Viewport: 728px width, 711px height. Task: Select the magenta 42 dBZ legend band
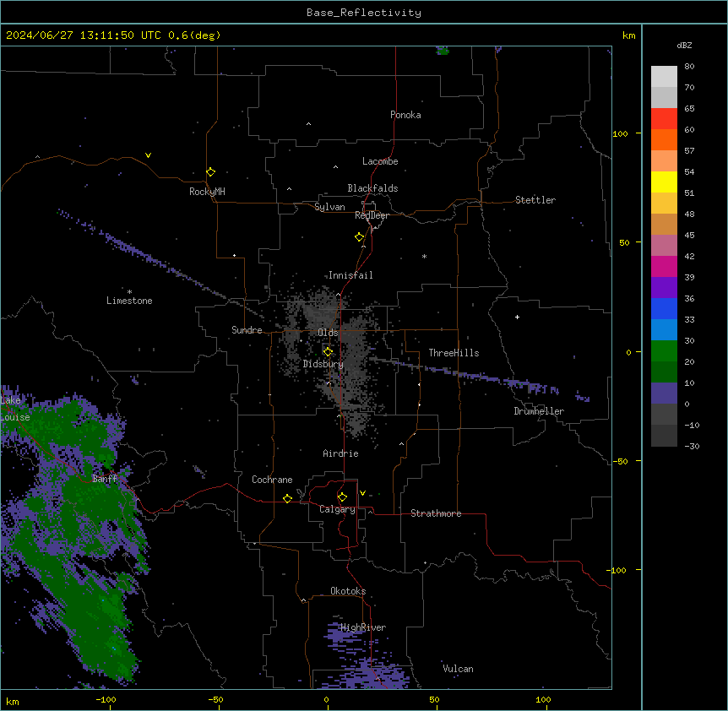click(x=664, y=266)
